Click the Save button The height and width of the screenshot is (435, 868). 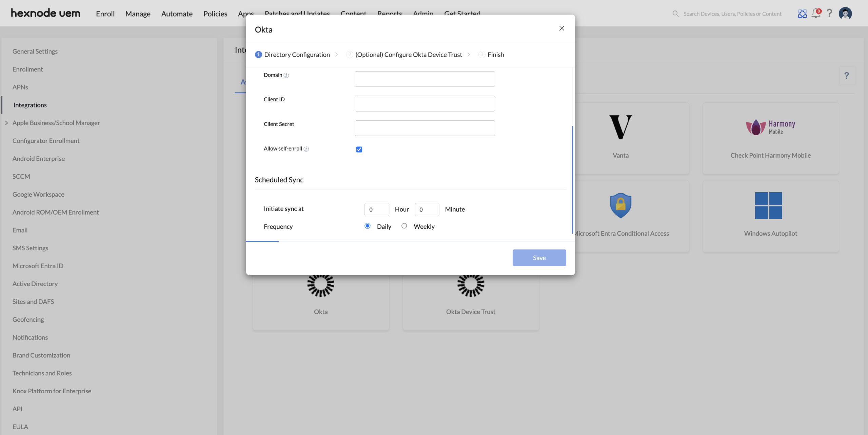pos(539,258)
